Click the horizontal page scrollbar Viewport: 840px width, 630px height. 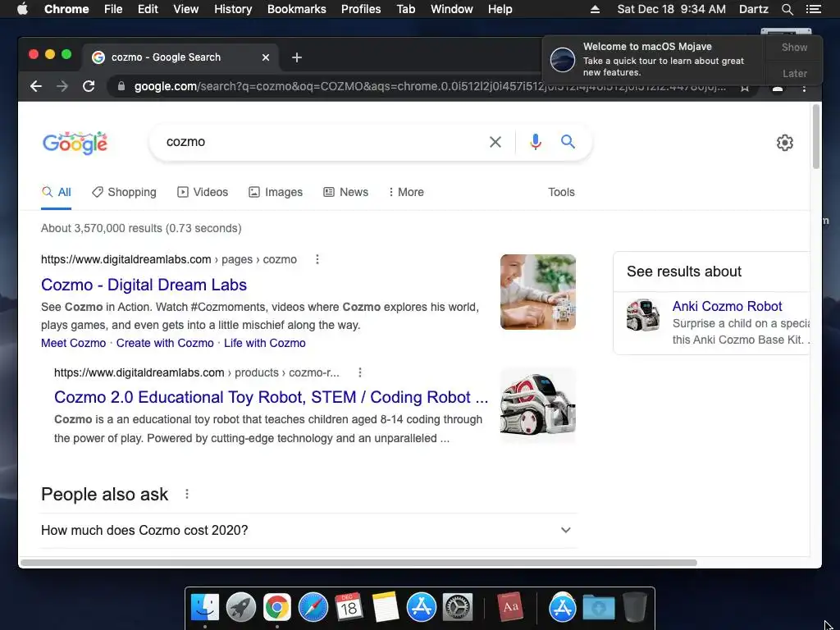(358, 563)
